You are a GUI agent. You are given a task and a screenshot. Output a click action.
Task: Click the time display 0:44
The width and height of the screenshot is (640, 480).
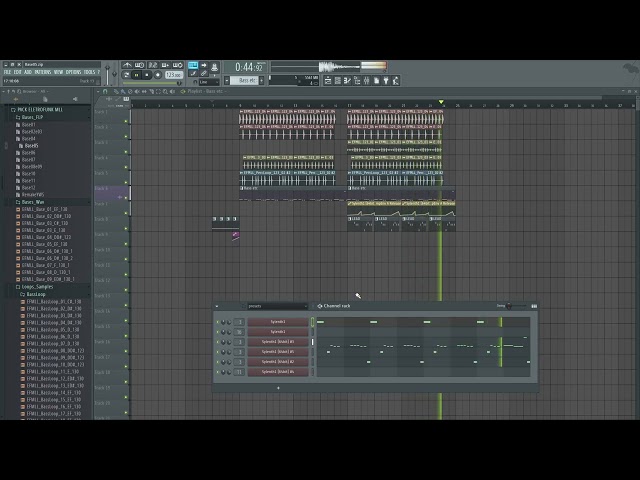(248, 67)
